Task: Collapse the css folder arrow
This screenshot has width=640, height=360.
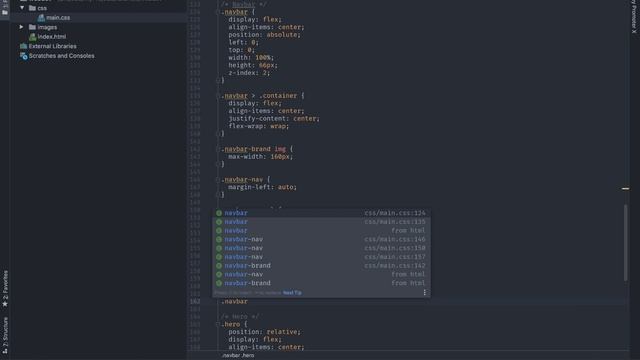Action: [x=22, y=8]
